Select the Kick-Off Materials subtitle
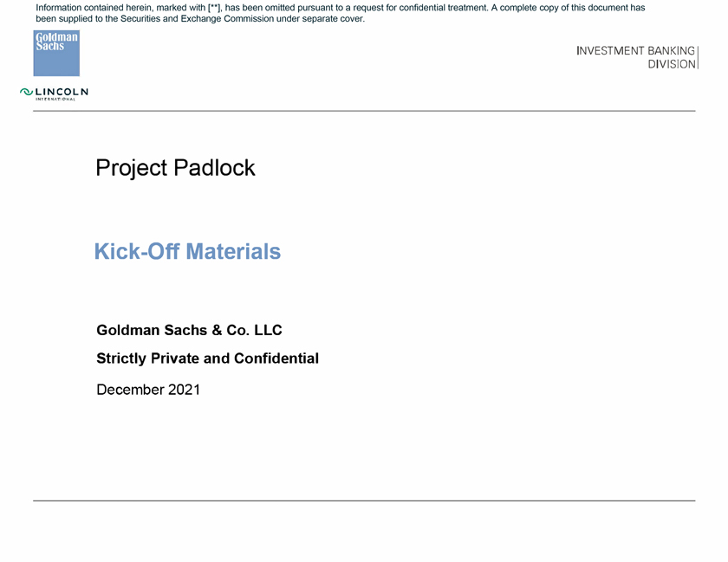The height and width of the screenshot is (562, 728). click(187, 252)
